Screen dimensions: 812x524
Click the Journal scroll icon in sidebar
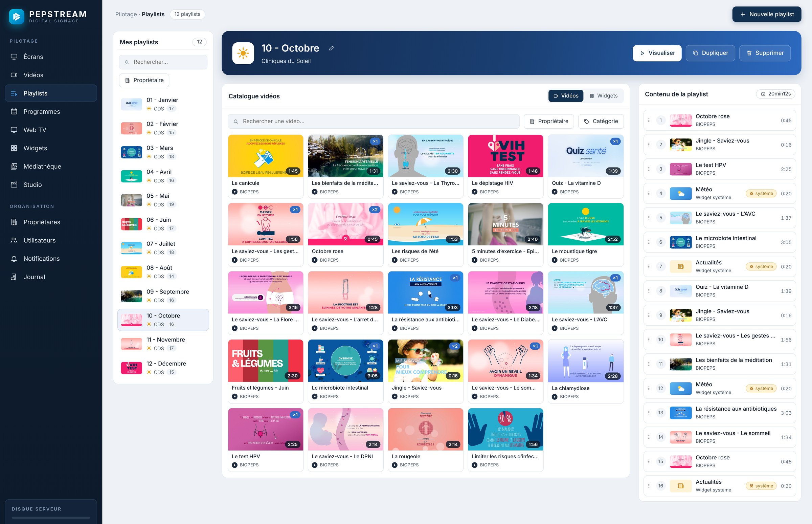coord(14,277)
